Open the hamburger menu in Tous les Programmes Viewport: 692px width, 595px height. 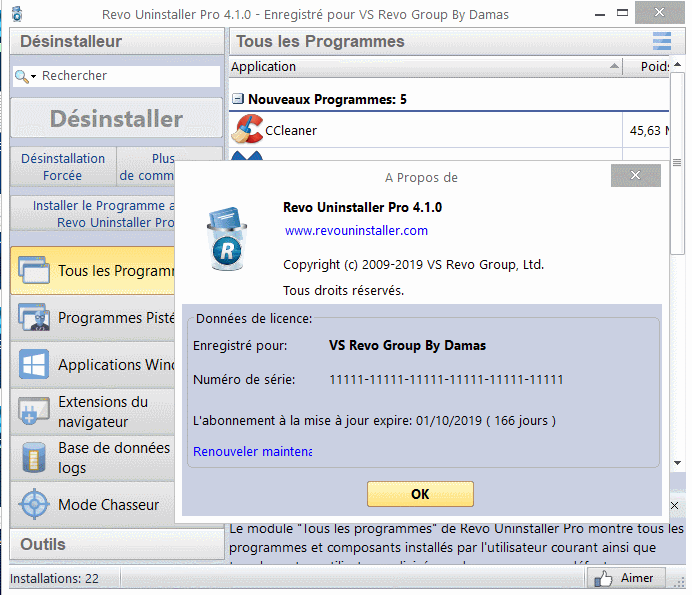click(x=662, y=41)
